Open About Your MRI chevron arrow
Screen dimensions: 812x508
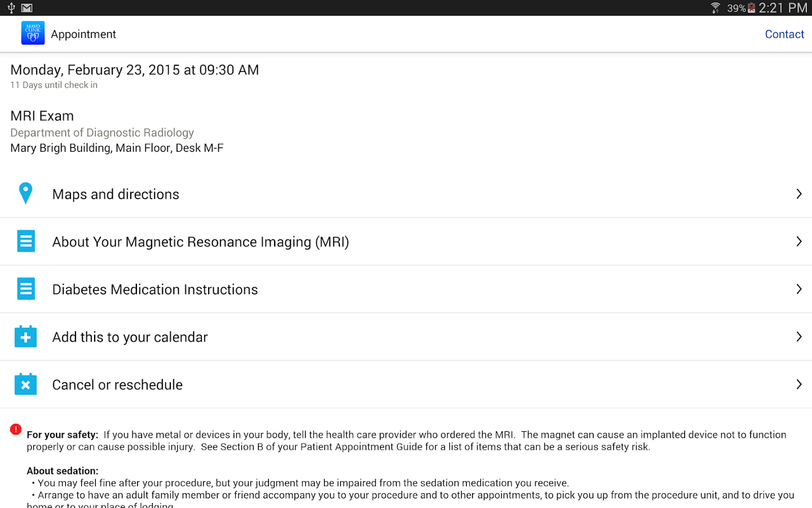pyautogui.click(x=798, y=242)
